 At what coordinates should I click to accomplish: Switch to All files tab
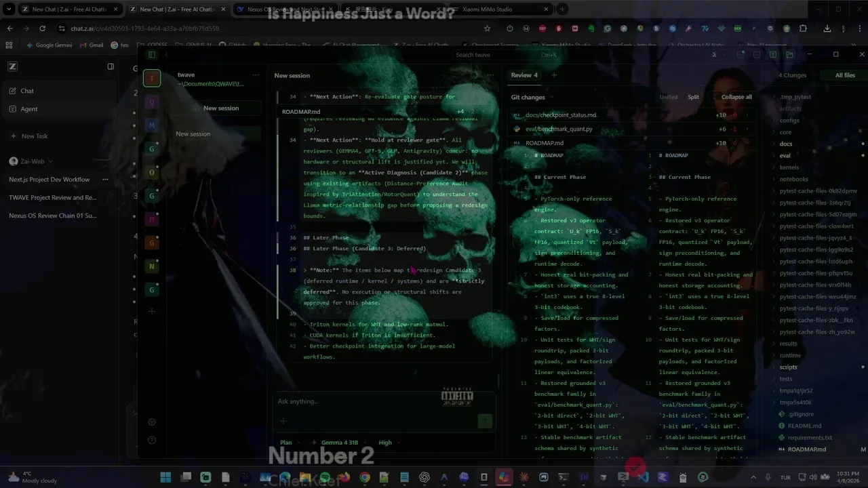845,75
